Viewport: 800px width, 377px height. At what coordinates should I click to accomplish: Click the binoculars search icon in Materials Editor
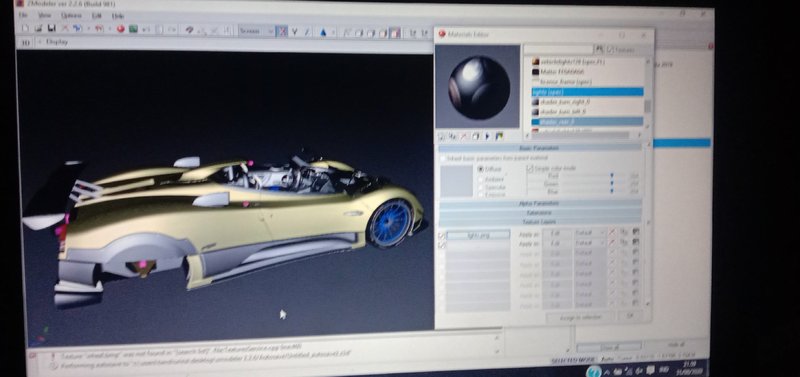click(599, 49)
